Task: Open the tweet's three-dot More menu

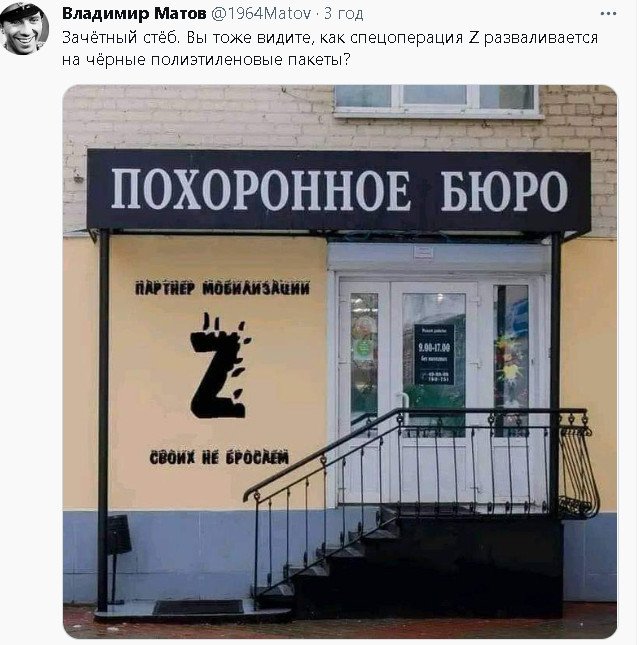Action: (x=608, y=14)
